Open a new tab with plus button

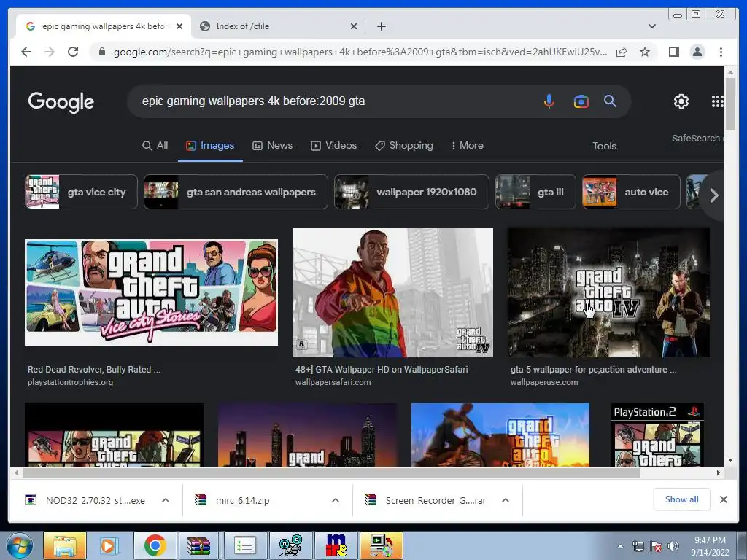381,26
